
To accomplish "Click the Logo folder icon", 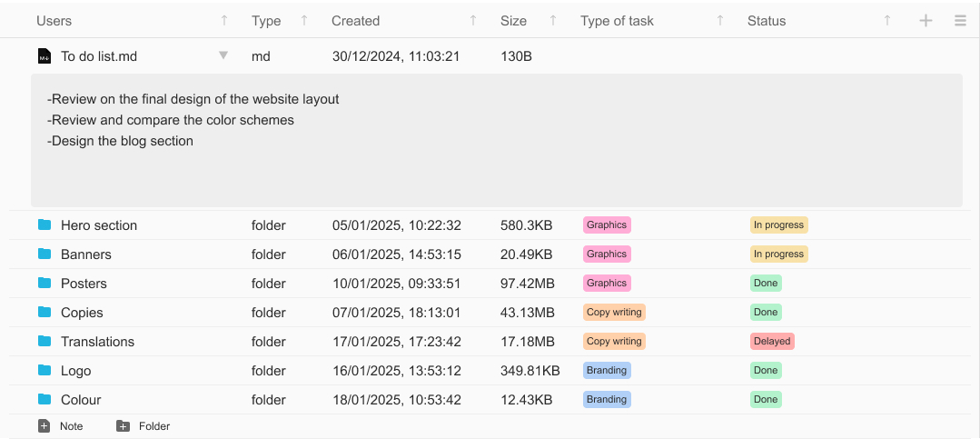I will (x=45, y=370).
